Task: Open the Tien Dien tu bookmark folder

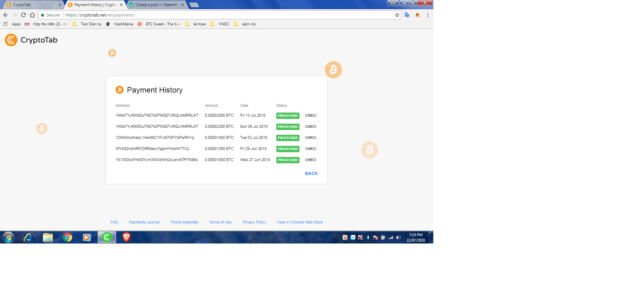Action: (x=87, y=24)
